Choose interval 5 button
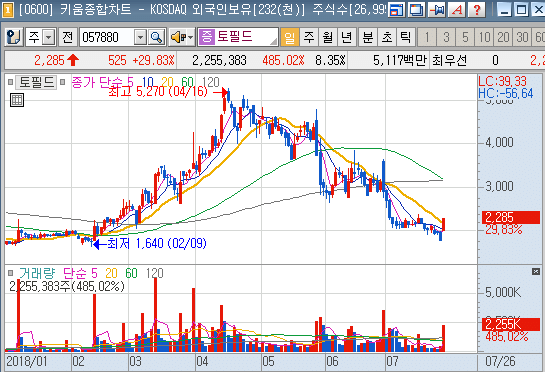The height and width of the screenshot is (372, 545). point(465,37)
